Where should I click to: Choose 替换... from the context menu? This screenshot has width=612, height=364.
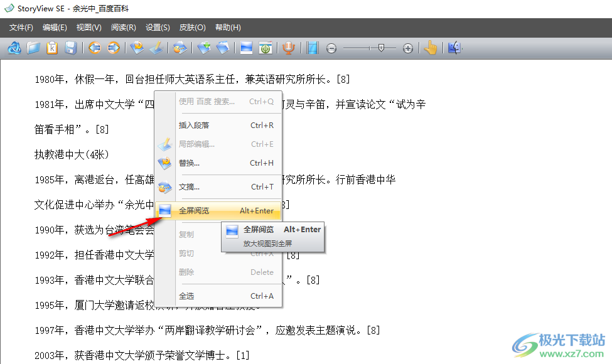click(218, 163)
